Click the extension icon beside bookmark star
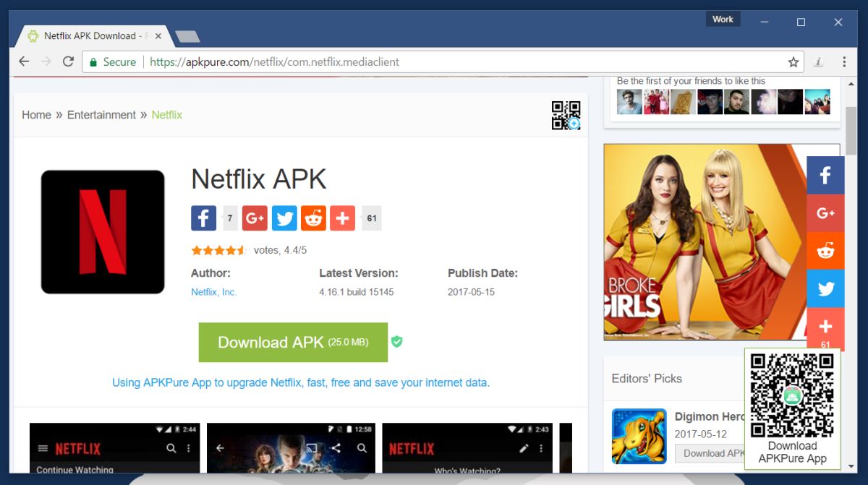This screenshot has height=485, width=868. [819, 62]
